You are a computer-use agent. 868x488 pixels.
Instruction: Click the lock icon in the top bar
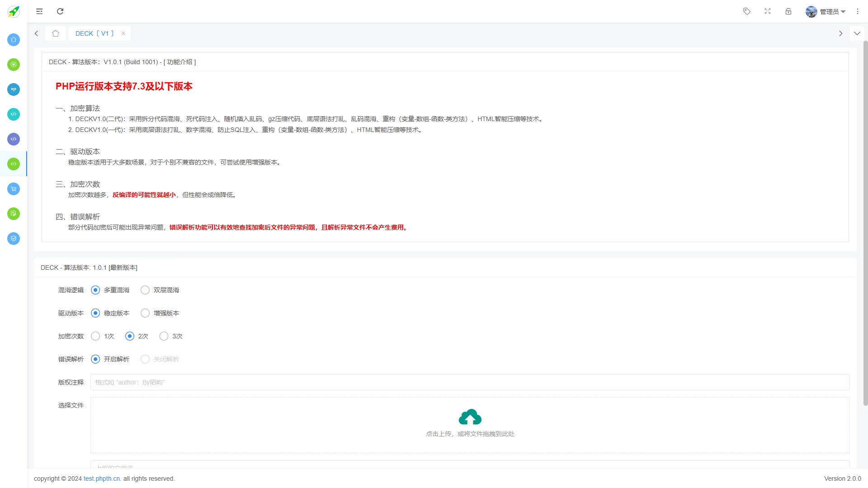pos(788,11)
